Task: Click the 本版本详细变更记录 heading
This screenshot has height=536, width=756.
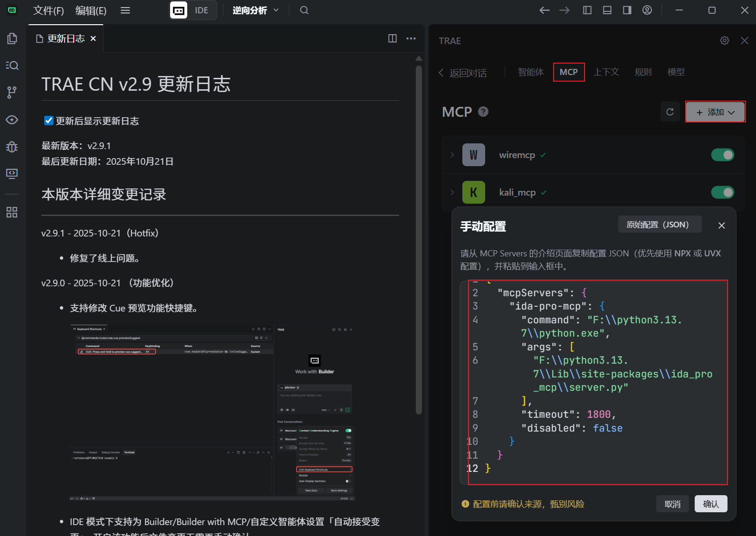Action: tap(104, 194)
